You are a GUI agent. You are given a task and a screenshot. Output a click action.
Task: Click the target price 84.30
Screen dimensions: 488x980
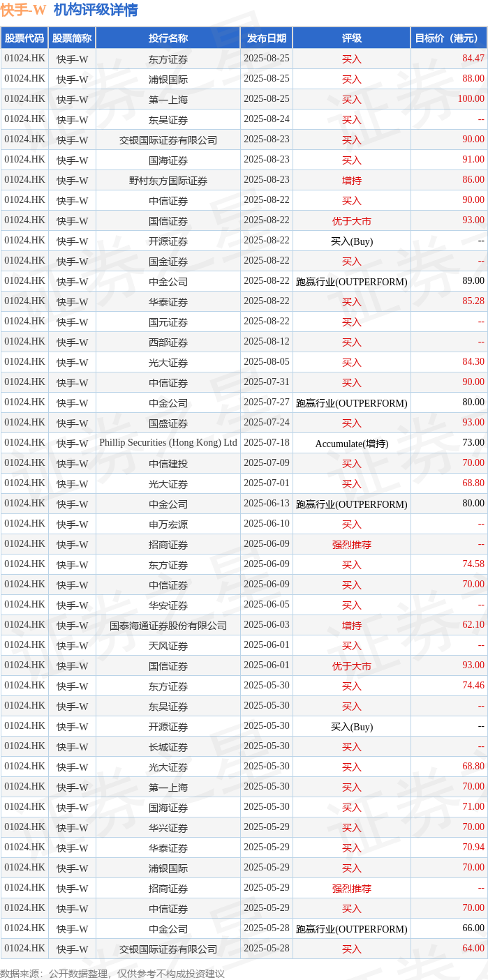point(473,362)
